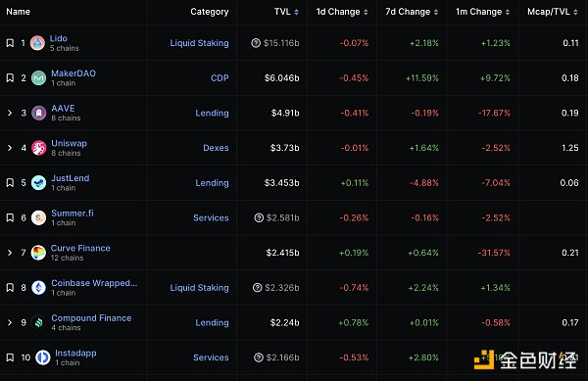Sort by the Mcap/TVL column header
Screen dimensions: 588x381
(553, 12)
